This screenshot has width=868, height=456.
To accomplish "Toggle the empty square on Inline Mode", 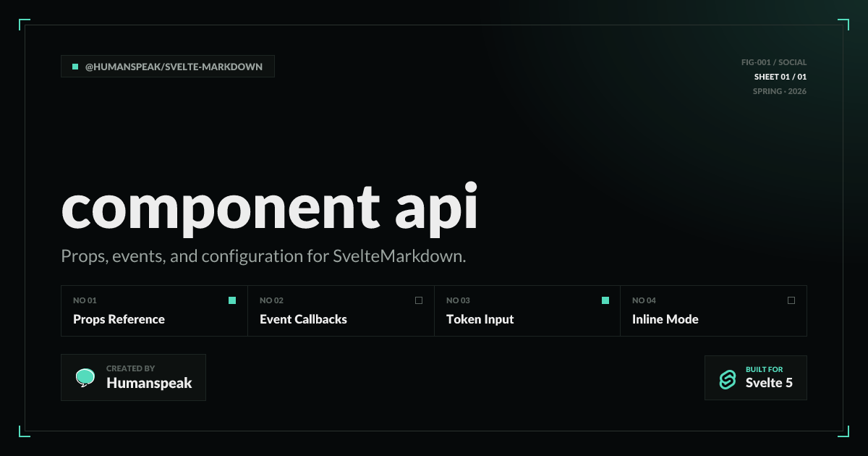I will click(791, 300).
